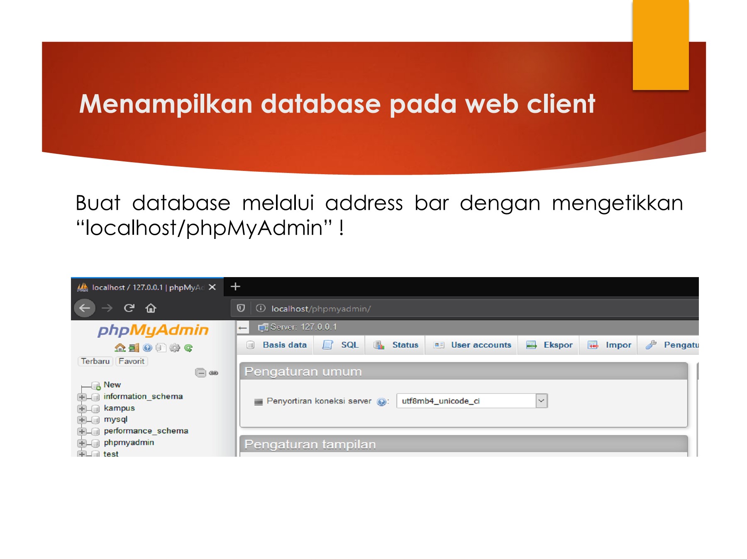This screenshot has height=560, width=747.
Task: Open the phpMyAdmin help question mark icon
Action: pos(147,348)
